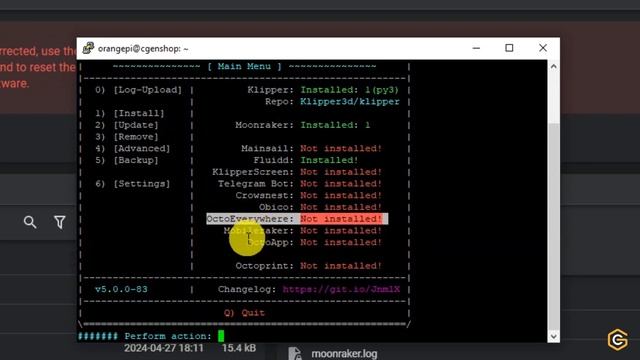The image size is (640, 360).
Task: Click the Moonraker 'Installed: 1' status
Action: coord(335,125)
